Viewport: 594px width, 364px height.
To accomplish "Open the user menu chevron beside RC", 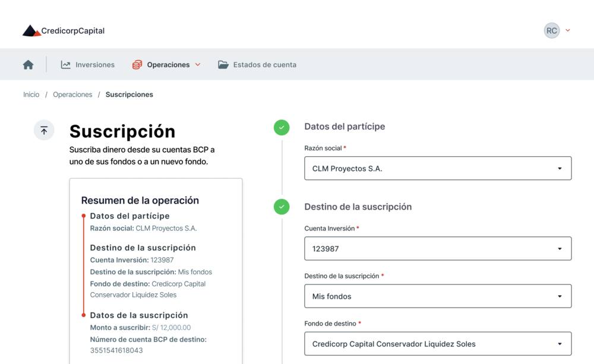I will (x=567, y=30).
